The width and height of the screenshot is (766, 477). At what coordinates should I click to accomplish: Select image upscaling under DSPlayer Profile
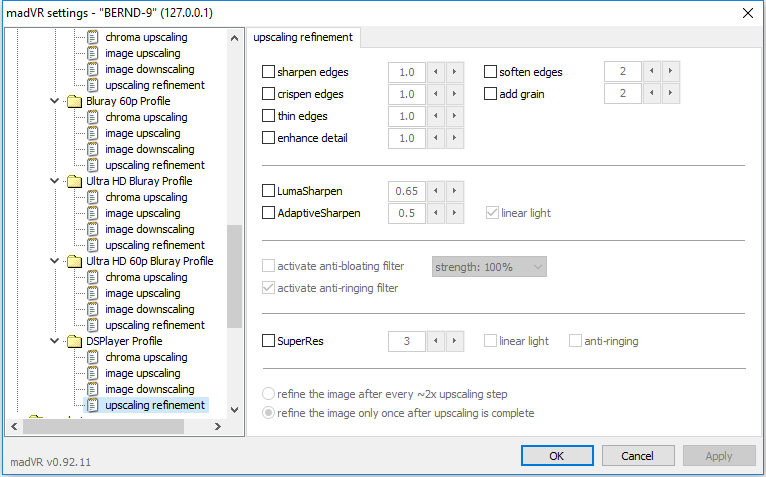click(x=143, y=373)
